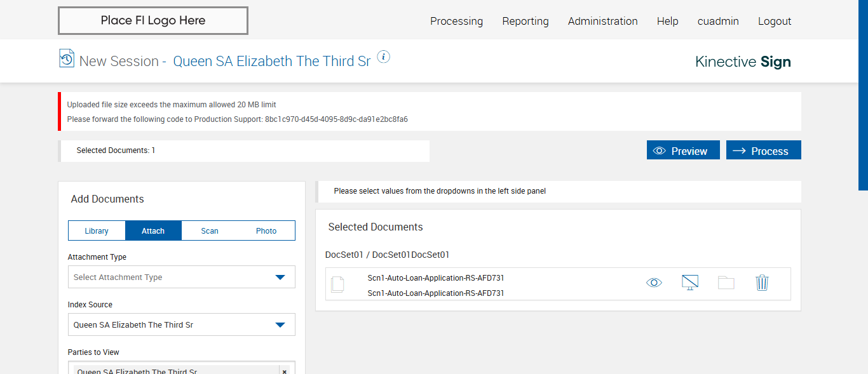Click the Place FI Logo Here image
Viewport: 868px width, 374px height.
click(x=153, y=21)
